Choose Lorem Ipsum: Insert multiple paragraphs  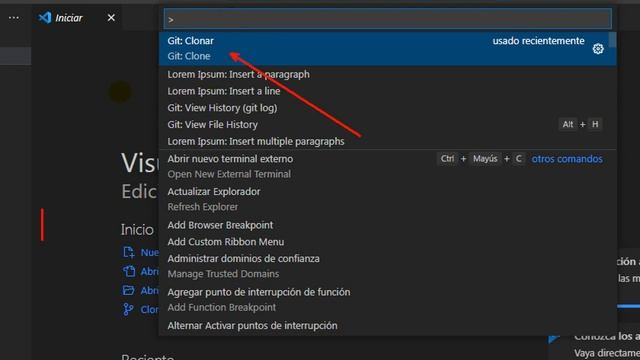[x=387, y=141]
